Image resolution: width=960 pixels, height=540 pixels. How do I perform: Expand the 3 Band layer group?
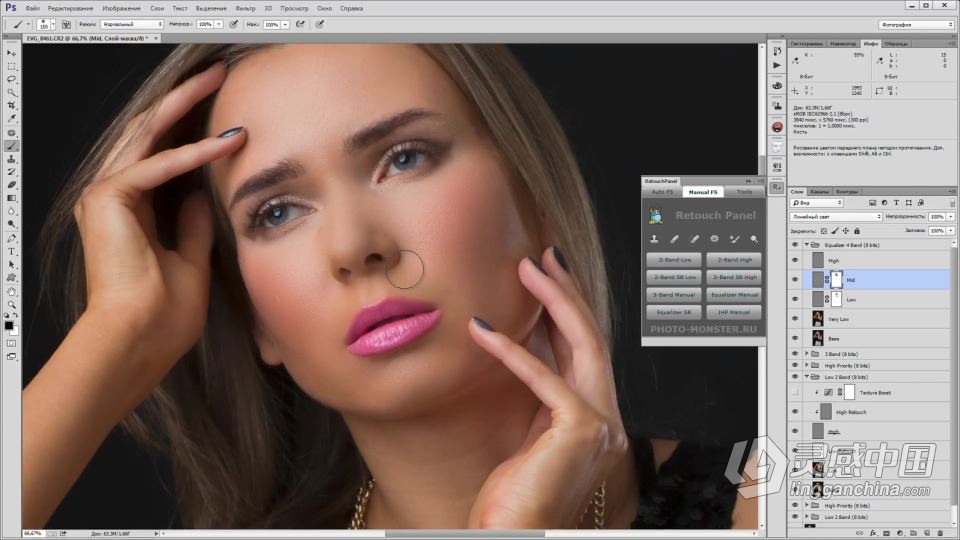click(x=807, y=353)
